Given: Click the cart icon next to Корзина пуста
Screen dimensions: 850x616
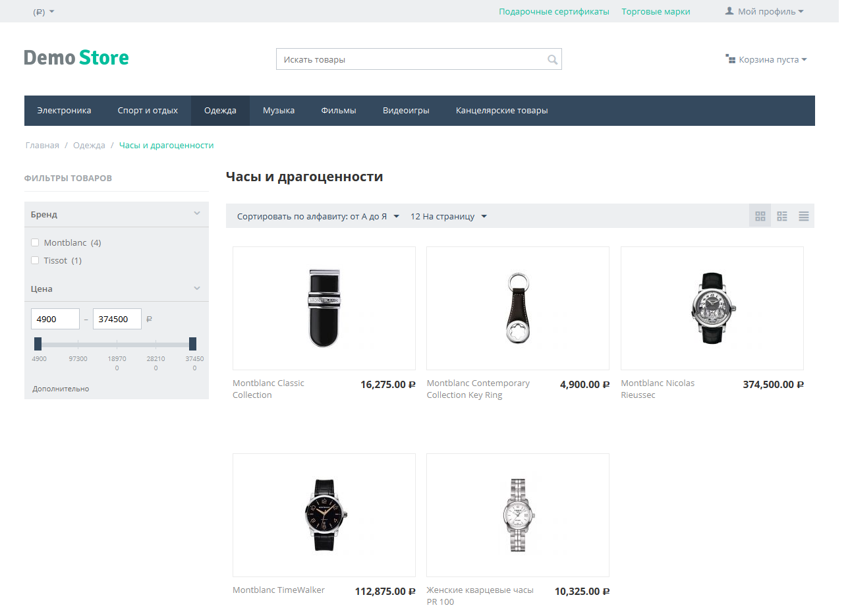Looking at the screenshot, I should pos(730,59).
